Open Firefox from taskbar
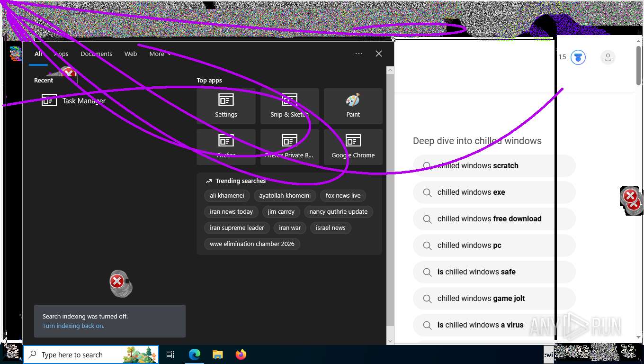This screenshot has height=364, width=644. click(x=241, y=355)
